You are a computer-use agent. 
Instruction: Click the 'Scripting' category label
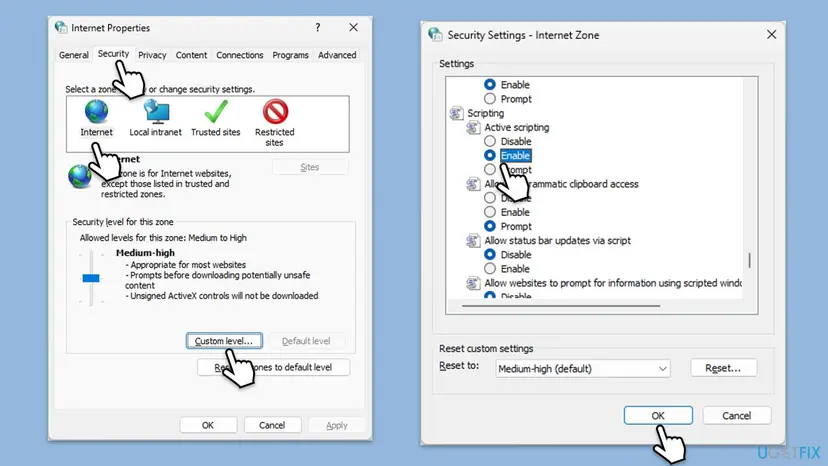click(485, 113)
